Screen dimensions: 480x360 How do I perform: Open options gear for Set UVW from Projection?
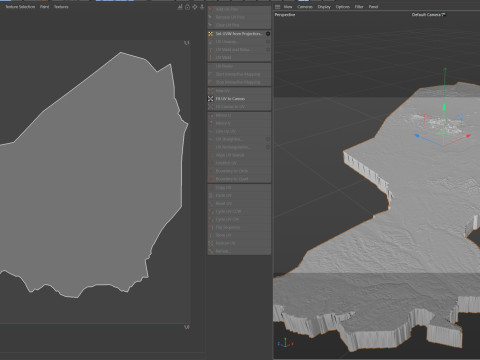click(268, 34)
